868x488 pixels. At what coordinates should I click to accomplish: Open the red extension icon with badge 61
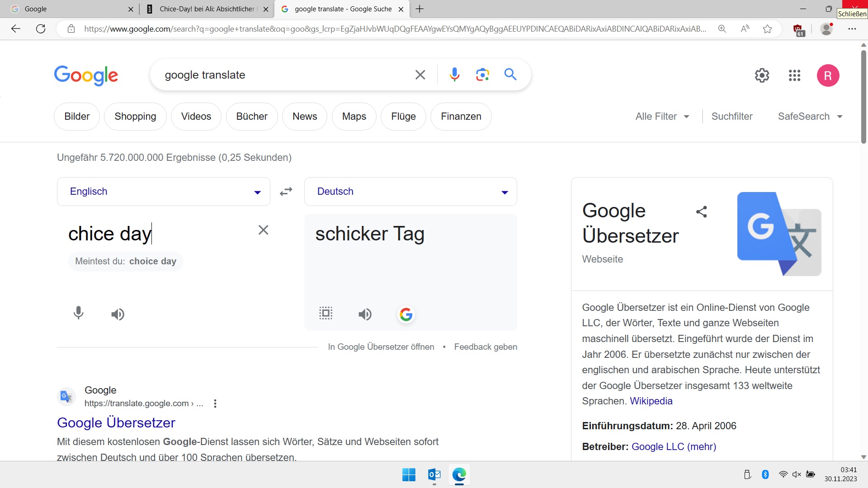(x=799, y=30)
